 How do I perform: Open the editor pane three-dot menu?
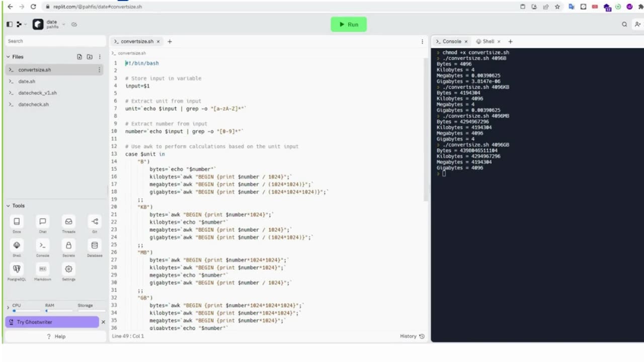422,41
